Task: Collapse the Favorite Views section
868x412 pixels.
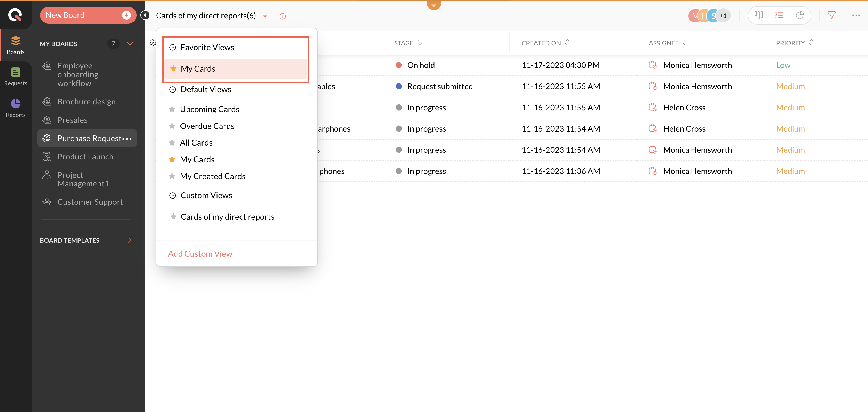Action: (x=173, y=48)
